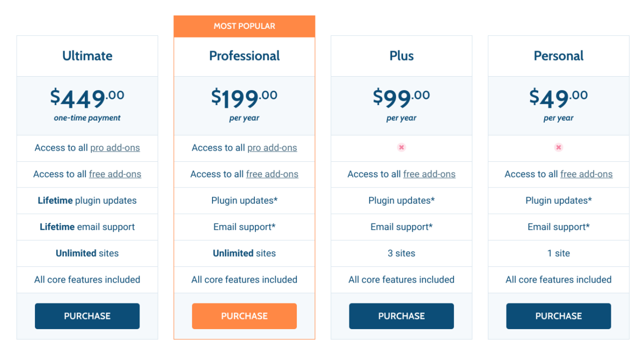This screenshot has height=357, width=644.
Task: Click the Personal plan title
Action: point(559,56)
